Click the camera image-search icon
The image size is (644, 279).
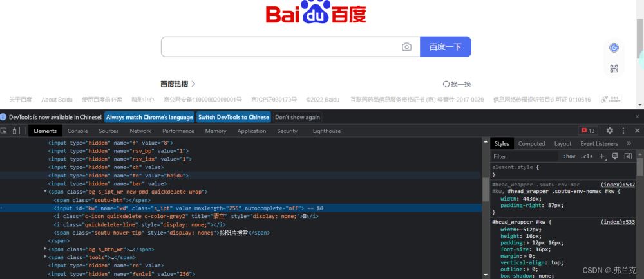(x=406, y=47)
